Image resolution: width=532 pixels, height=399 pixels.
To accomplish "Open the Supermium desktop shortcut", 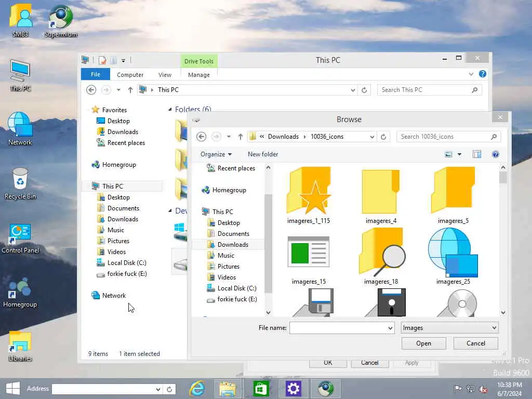I will pyautogui.click(x=61, y=21).
